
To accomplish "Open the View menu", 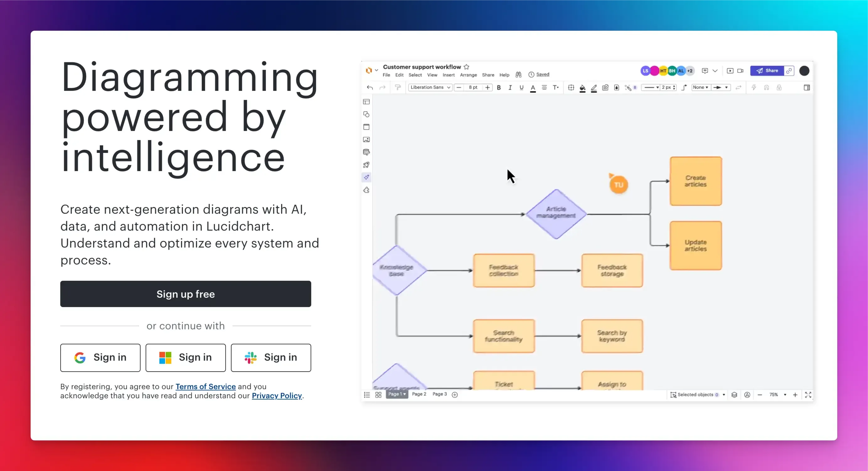I will (x=432, y=75).
